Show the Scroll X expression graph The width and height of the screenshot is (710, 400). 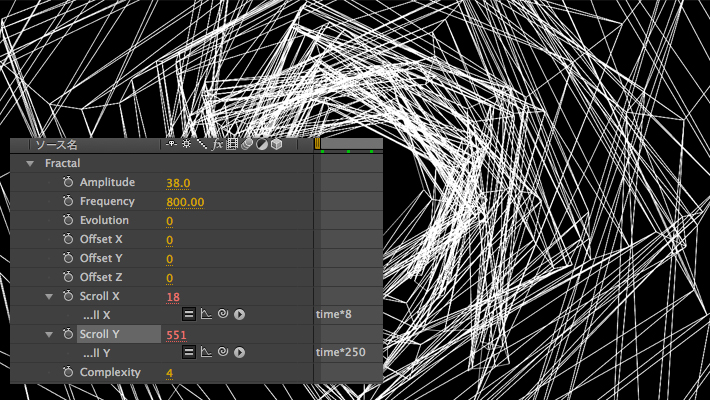click(206, 315)
